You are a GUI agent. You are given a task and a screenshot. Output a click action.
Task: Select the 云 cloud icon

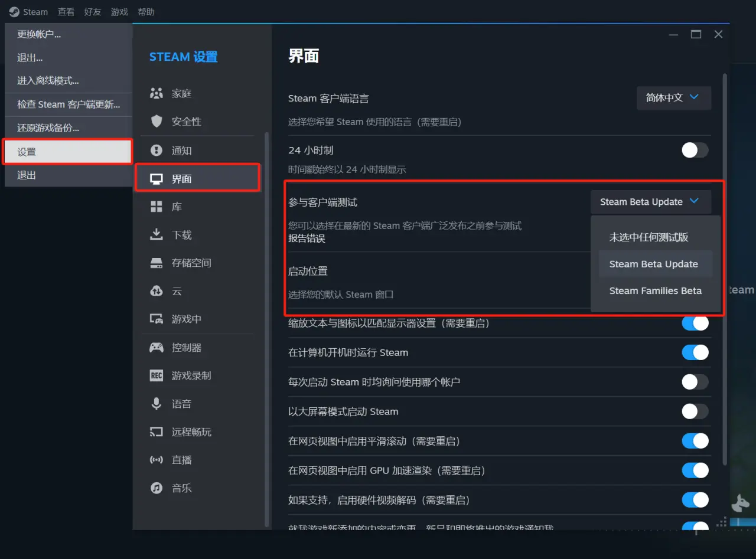coord(157,291)
